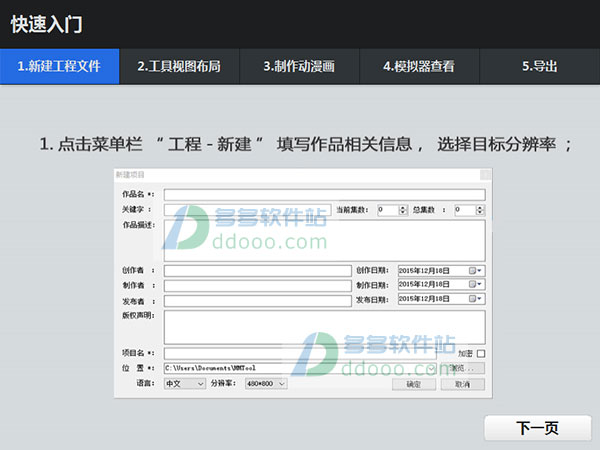Open the 3.制作动漫画 tab
Screen dimensions: 600x450
tap(299, 67)
